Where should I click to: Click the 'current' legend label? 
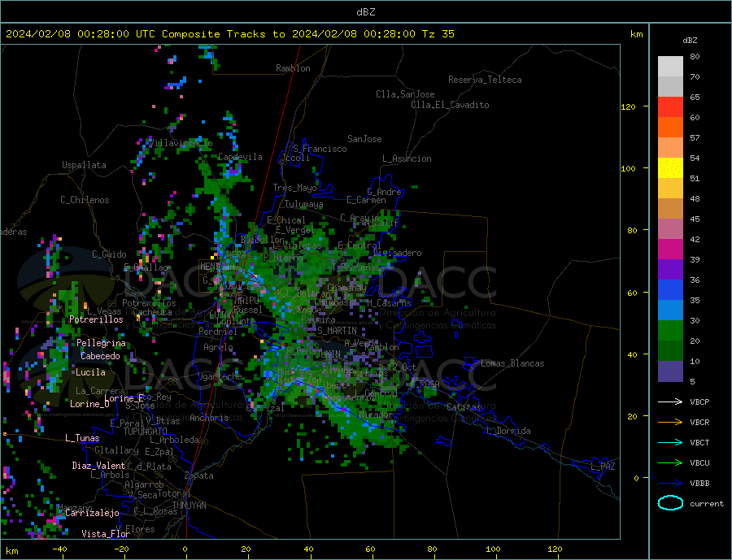(x=707, y=504)
